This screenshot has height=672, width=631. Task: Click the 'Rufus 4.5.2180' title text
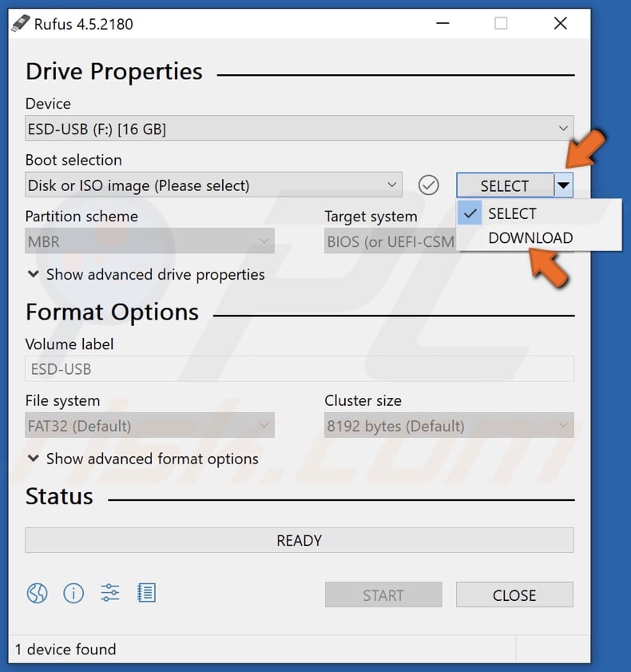point(84,24)
